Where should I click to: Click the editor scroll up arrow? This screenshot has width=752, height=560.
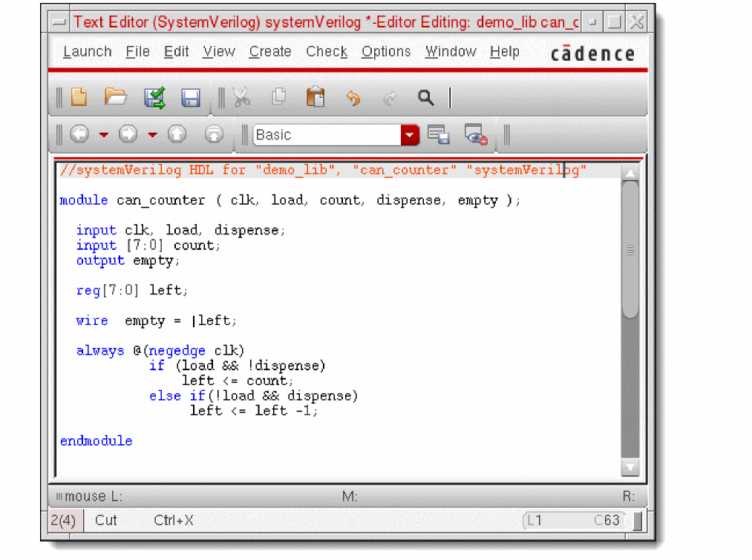(x=630, y=173)
